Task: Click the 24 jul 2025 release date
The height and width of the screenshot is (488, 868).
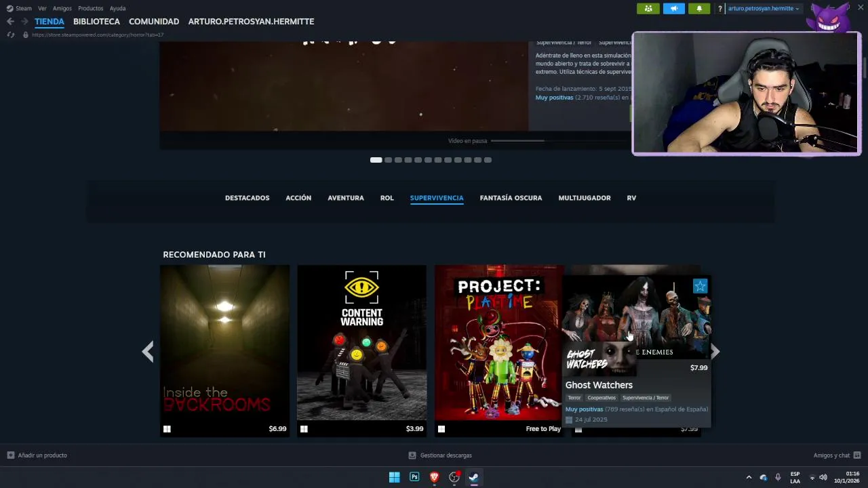Action: coord(591,420)
